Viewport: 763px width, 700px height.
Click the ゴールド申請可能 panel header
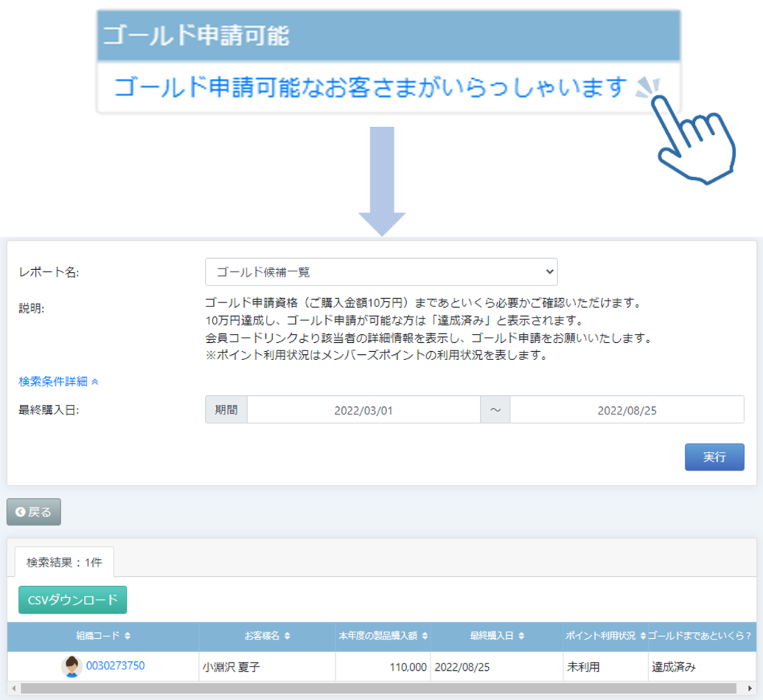click(x=389, y=36)
